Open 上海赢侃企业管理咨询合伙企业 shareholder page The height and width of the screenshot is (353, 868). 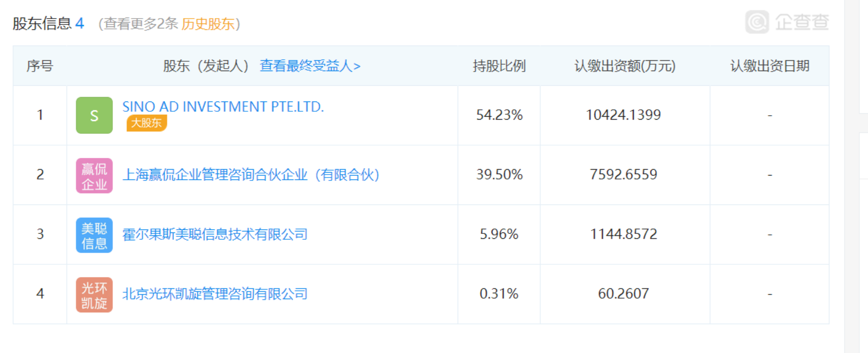click(x=251, y=175)
